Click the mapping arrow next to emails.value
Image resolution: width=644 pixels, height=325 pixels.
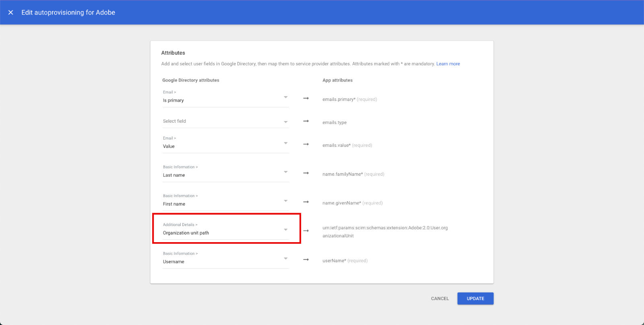[306, 144]
